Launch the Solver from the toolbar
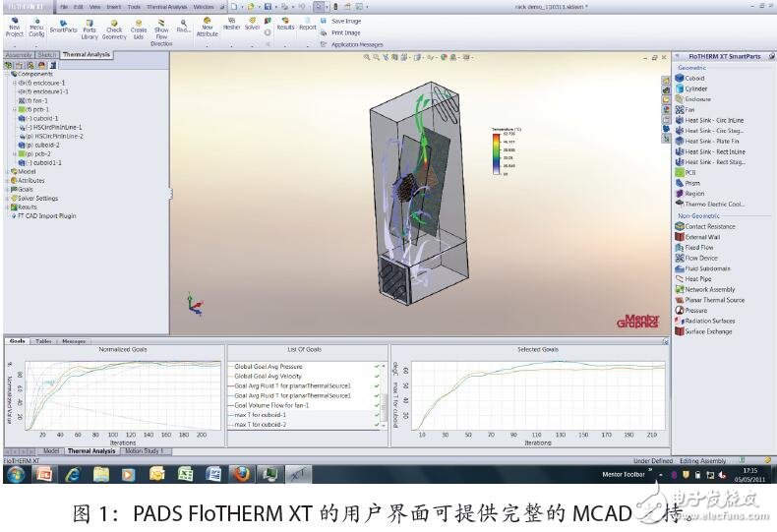The width and height of the screenshot is (777, 532). click(254, 24)
